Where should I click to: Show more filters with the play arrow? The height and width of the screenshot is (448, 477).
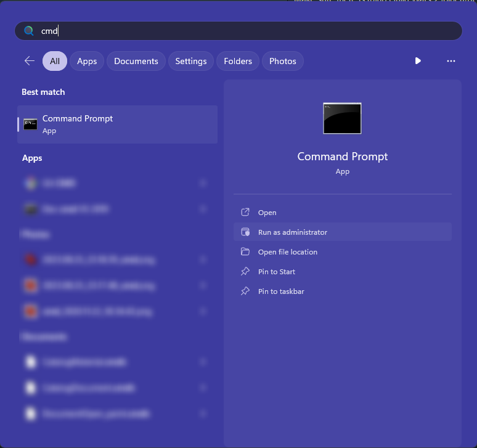tap(418, 61)
